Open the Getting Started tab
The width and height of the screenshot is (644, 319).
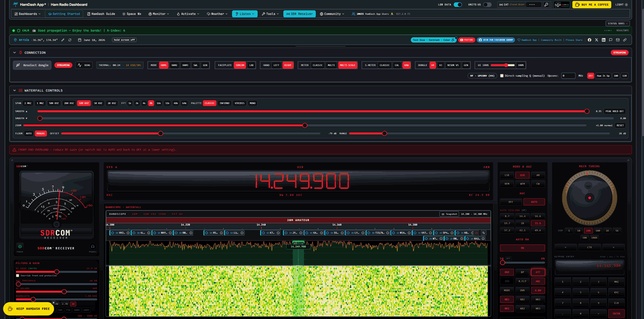coord(64,14)
